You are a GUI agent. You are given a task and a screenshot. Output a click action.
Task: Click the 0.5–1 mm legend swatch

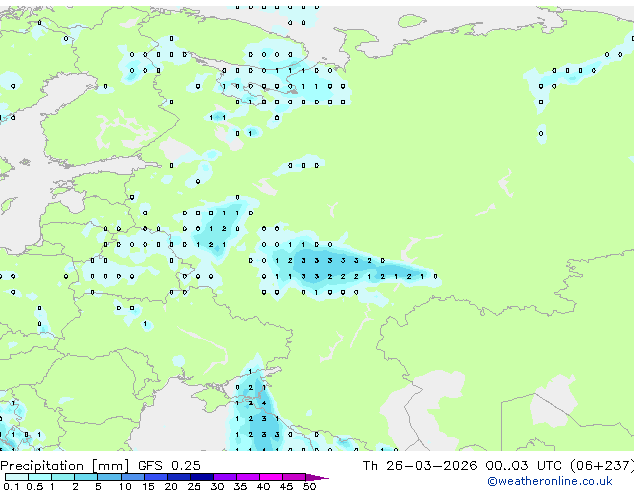pos(40,477)
